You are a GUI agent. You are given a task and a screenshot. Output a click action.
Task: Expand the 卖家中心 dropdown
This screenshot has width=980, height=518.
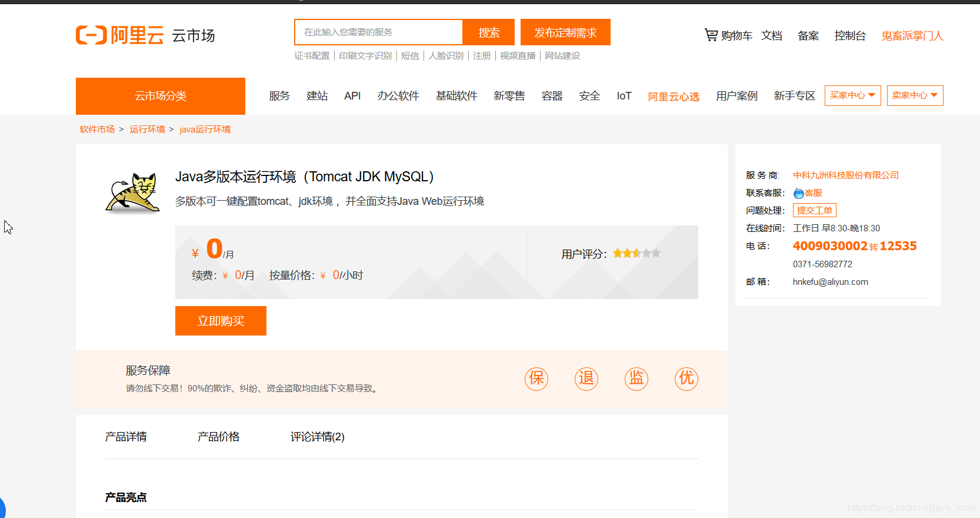tap(915, 95)
